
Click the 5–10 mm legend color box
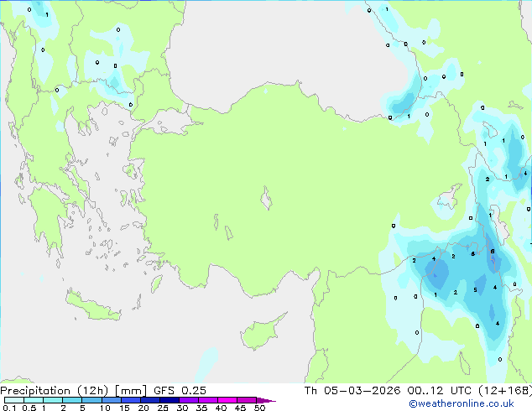(91, 400)
